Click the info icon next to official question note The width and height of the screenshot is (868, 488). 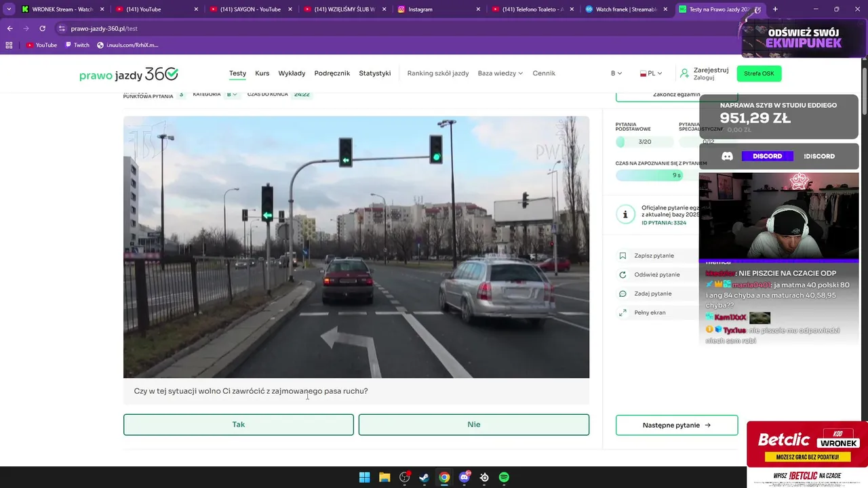pos(625,215)
